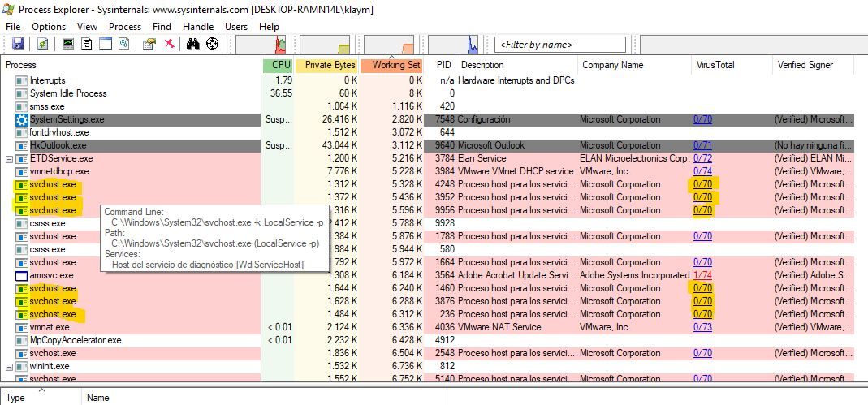
Task: Click the lower pane Type column header
Action: pos(41,397)
